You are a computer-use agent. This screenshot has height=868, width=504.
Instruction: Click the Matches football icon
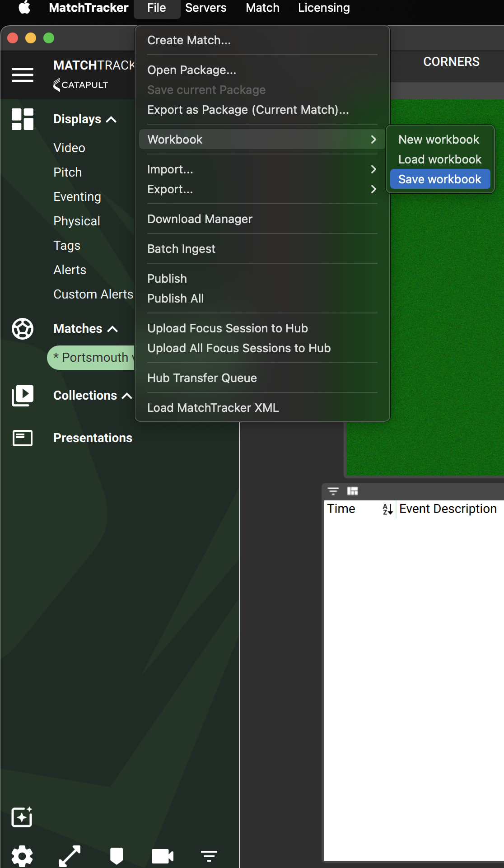click(x=23, y=329)
